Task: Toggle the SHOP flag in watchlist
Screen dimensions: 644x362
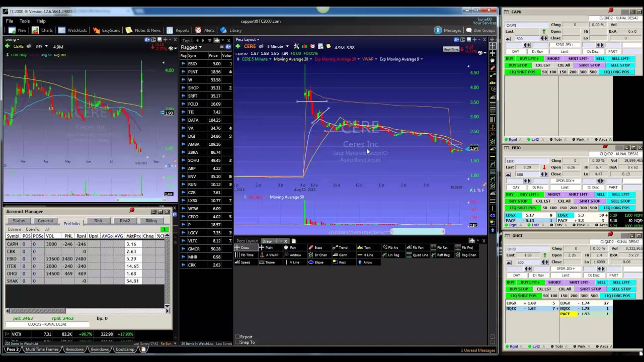Action: [x=183, y=88]
